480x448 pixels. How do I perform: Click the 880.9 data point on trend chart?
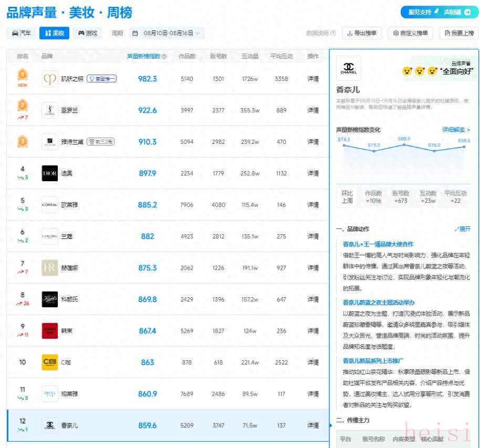[404, 145]
